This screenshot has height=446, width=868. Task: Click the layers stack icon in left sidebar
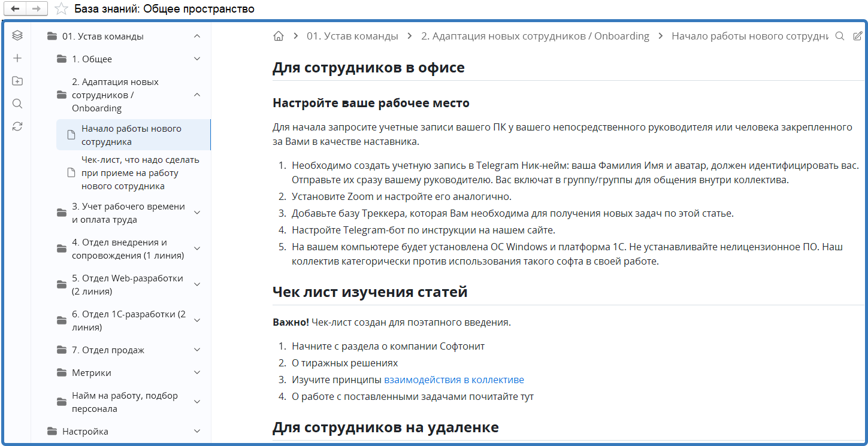pos(17,35)
